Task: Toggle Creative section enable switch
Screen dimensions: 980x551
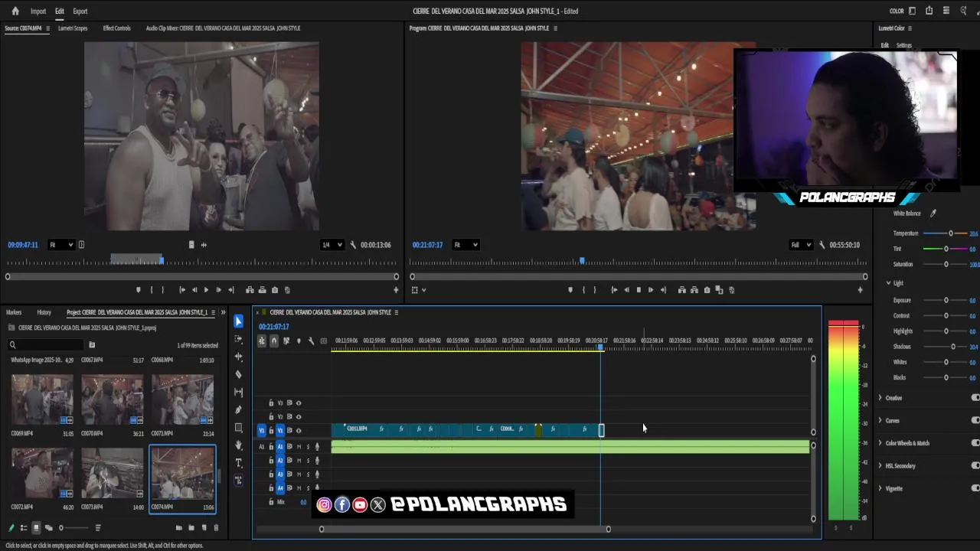Action: click(x=975, y=398)
